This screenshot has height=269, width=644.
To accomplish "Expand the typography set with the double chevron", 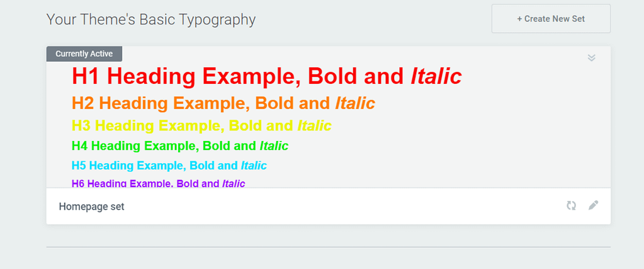I will click(591, 58).
